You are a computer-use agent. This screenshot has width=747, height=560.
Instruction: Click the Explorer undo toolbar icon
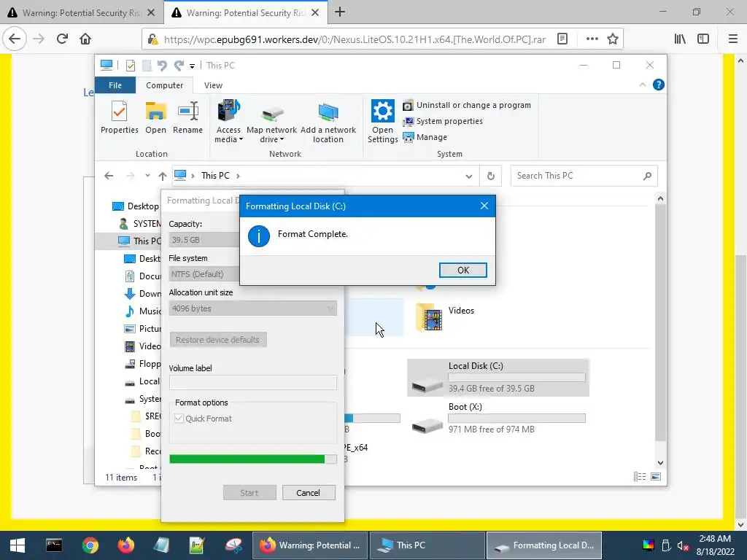tap(162, 65)
